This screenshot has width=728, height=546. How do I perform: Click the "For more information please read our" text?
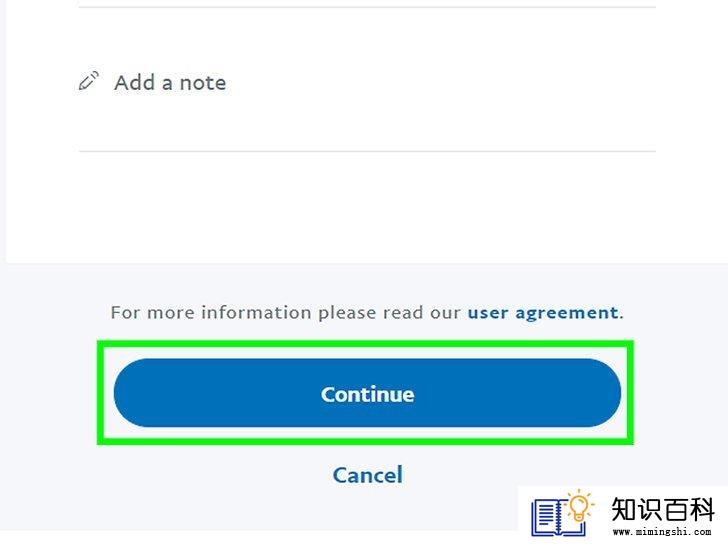(286, 313)
